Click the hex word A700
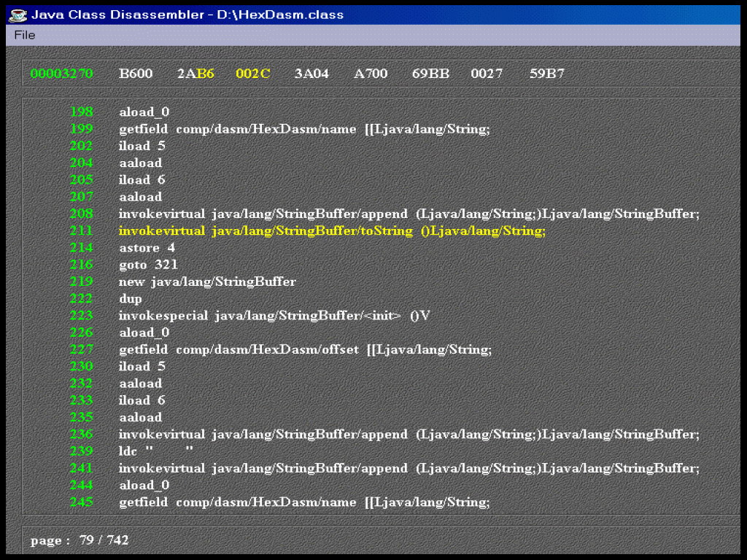Screen dimensions: 747x560 (x=371, y=74)
